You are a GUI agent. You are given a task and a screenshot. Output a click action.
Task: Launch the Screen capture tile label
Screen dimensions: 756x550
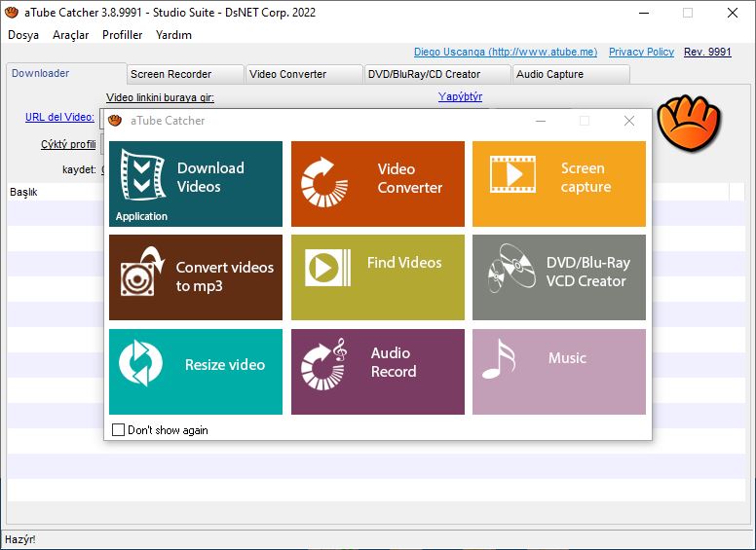586,177
